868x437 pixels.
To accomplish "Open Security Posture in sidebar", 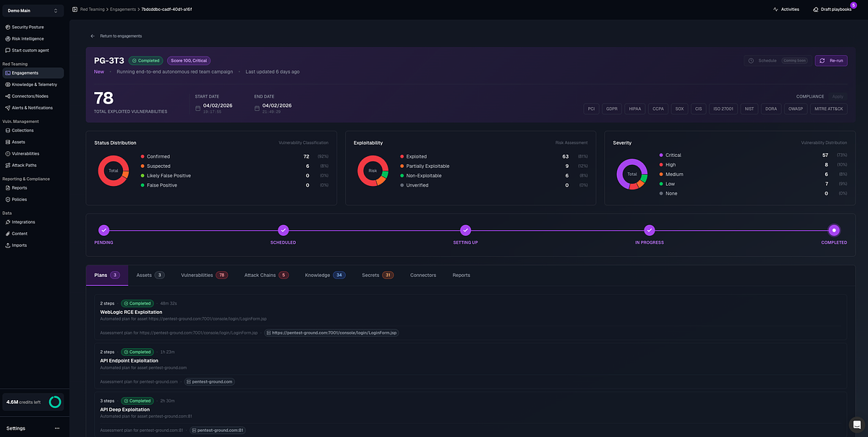I will tap(28, 27).
